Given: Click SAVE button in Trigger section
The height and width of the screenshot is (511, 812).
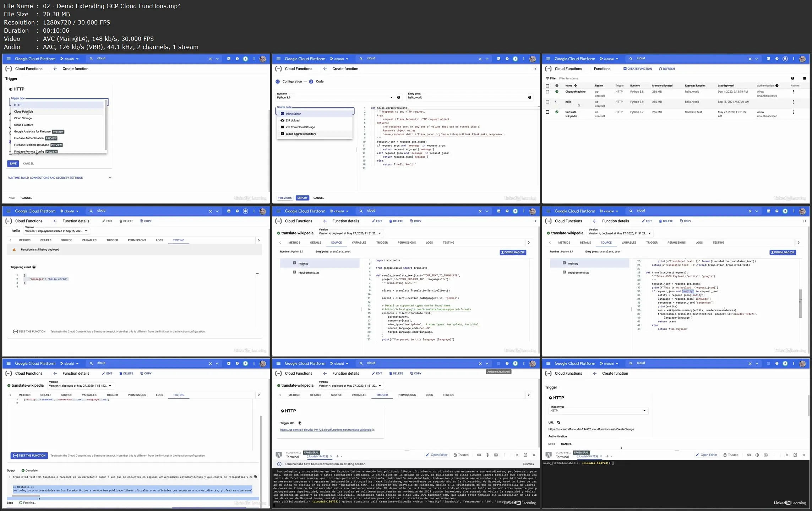Looking at the screenshot, I should (x=13, y=164).
